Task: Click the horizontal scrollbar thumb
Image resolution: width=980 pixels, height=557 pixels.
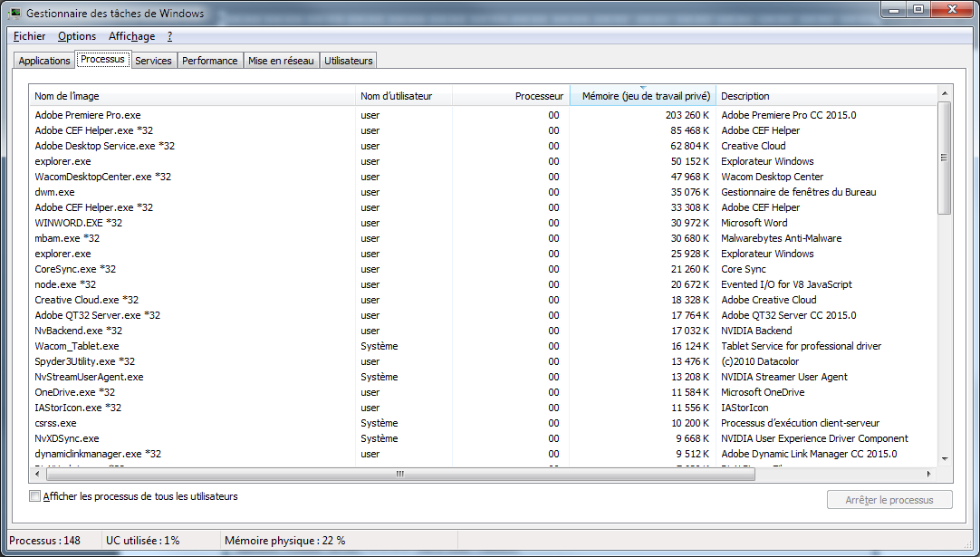Action: tap(399, 474)
